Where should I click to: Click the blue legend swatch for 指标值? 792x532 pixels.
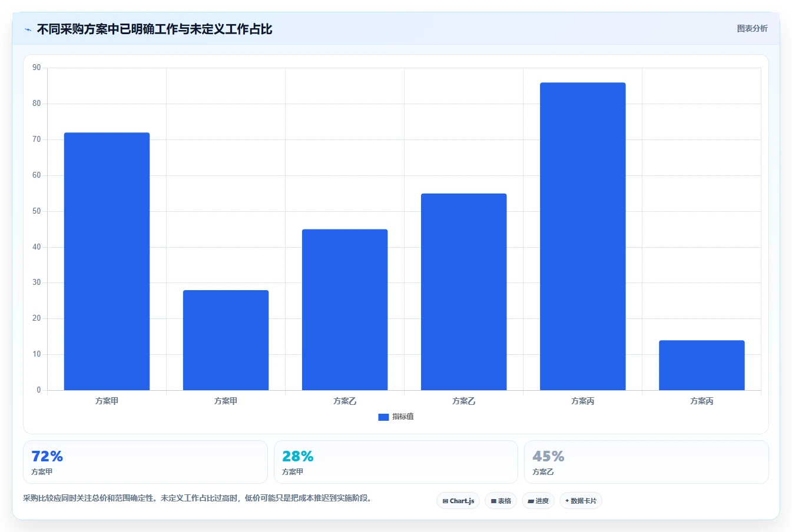[x=383, y=417]
